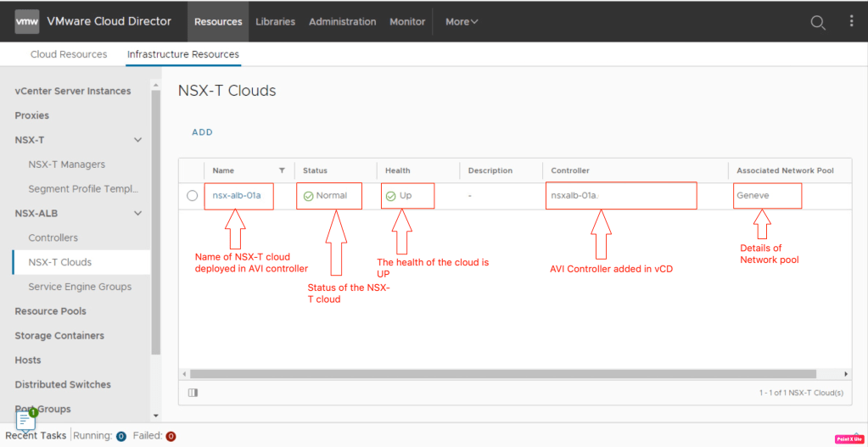Image resolution: width=868 pixels, height=447 pixels.
Task: Open Controllers under NSX-ALB
Action: tap(53, 238)
